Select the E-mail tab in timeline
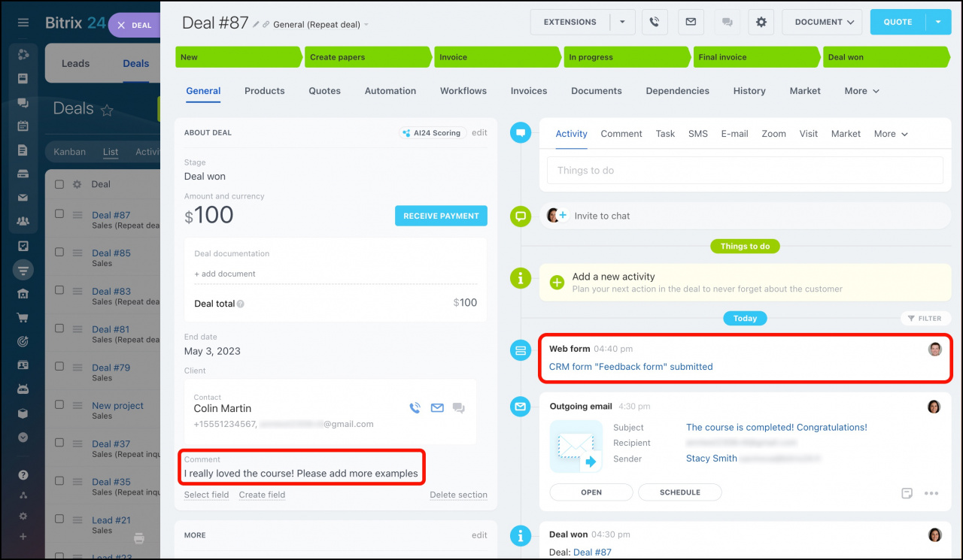963x560 pixels. 734,134
